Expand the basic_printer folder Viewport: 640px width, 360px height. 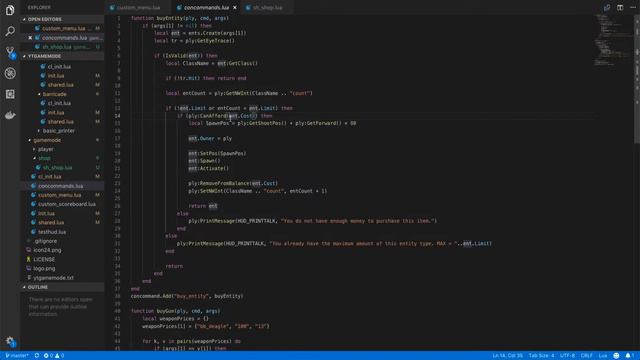coord(62,131)
